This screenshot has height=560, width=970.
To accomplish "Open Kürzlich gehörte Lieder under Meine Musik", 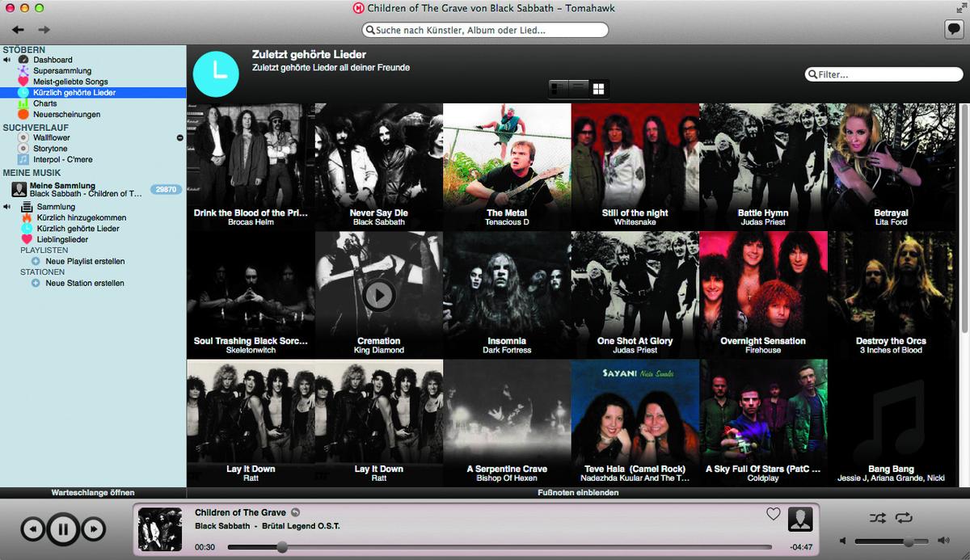I will click(x=78, y=229).
